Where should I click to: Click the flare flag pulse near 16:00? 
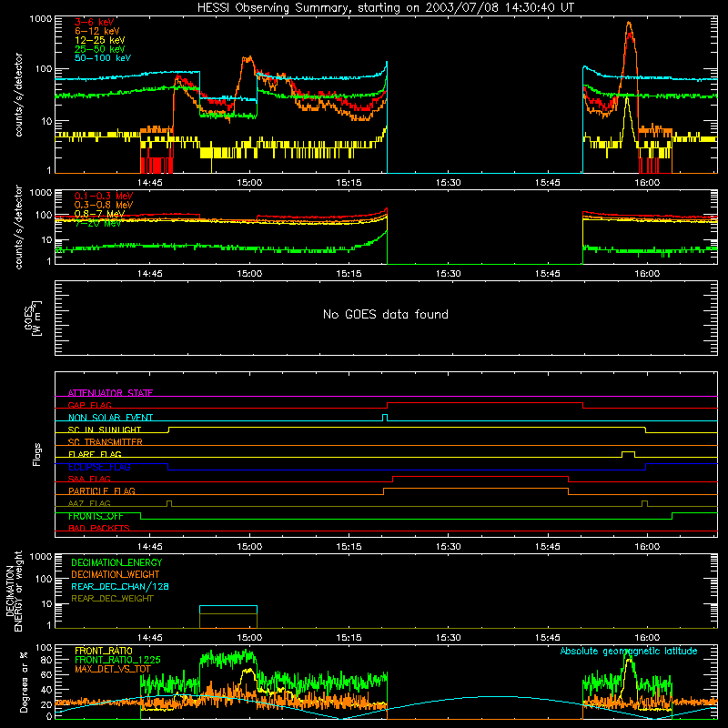(628, 452)
